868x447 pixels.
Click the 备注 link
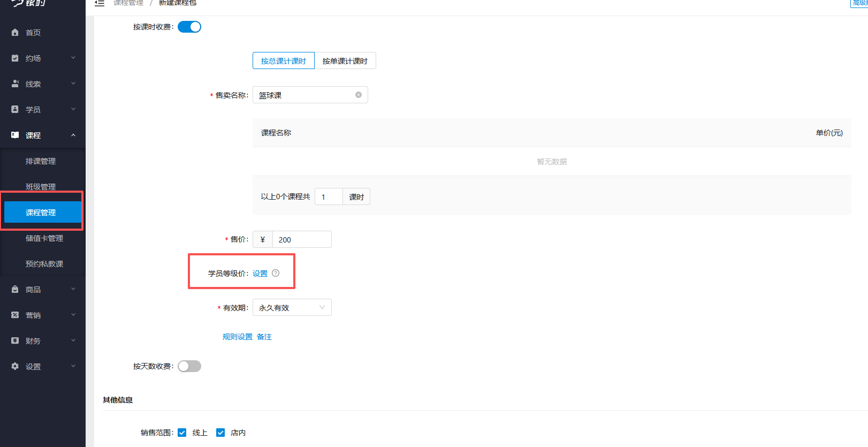pyautogui.click(x=264, y=337)
